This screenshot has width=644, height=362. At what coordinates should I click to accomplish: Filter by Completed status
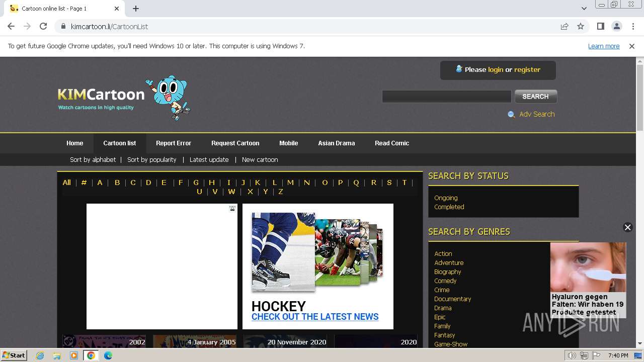point(449,207)
